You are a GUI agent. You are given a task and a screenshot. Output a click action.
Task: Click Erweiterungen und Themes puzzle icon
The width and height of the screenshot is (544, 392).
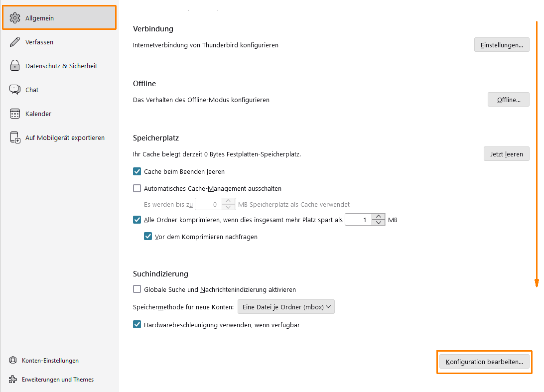[13, 379]
